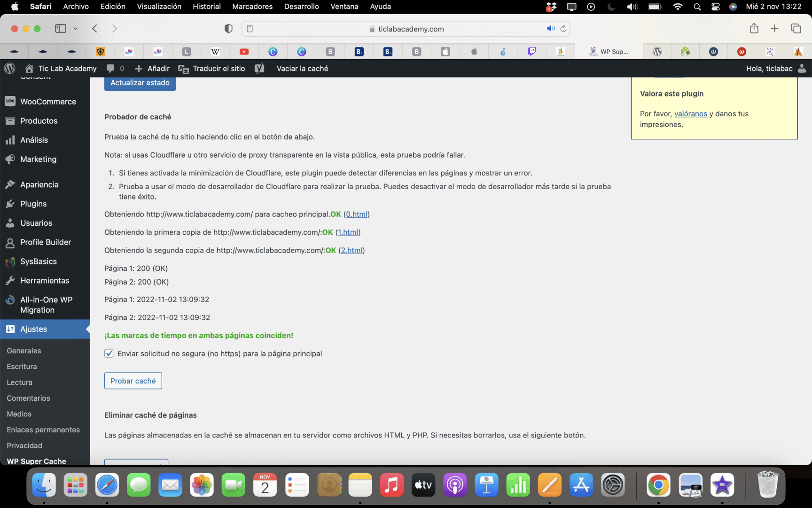
Task: Click the Probar caché button
Action: pos(133,381)
